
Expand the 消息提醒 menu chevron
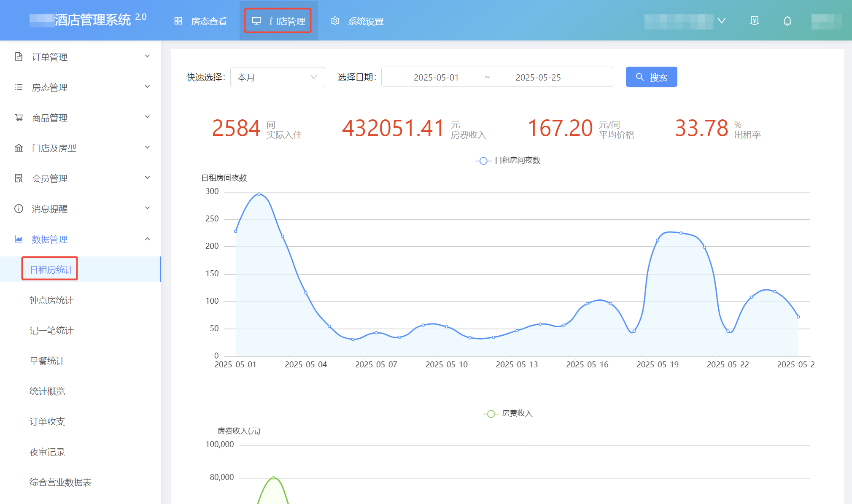pos(147,208)
